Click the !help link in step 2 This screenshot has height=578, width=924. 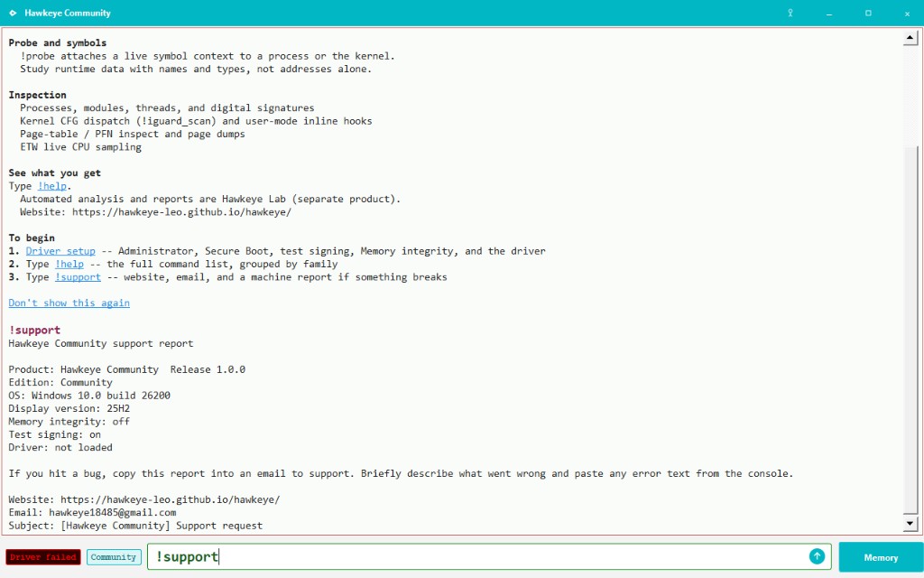(x=69, y=264)
